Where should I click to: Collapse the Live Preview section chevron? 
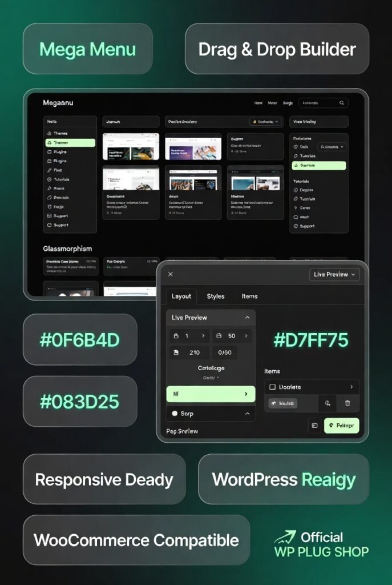tap(247, 318)
